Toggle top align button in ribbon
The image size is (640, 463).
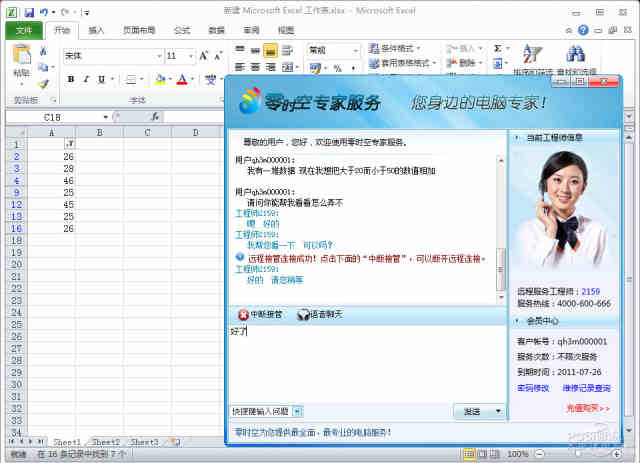coord(240,50)
